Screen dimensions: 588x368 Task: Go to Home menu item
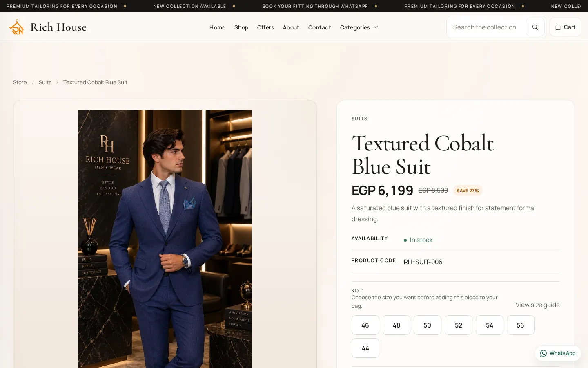pyautogui.click(x=217, y=27)
